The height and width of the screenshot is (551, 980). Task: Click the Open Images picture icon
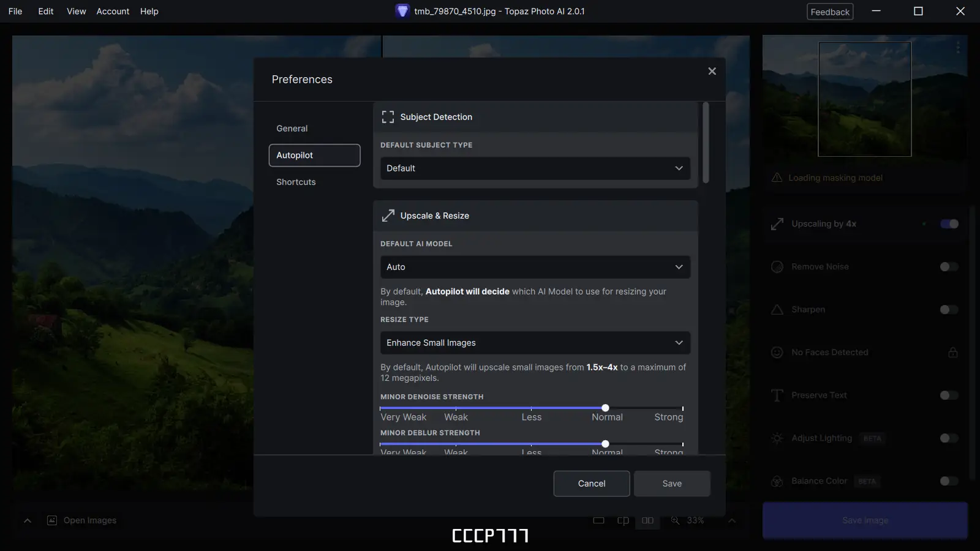(52, 520)
